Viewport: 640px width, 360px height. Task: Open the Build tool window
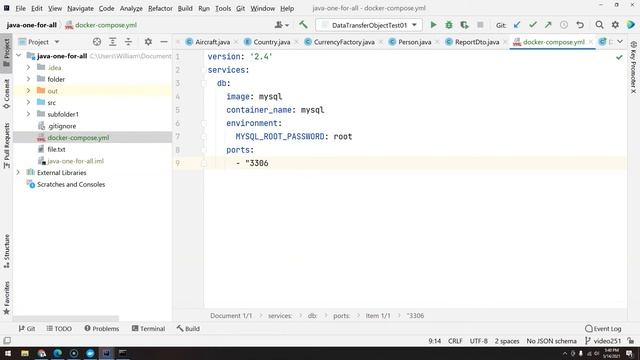pos(188,329)
